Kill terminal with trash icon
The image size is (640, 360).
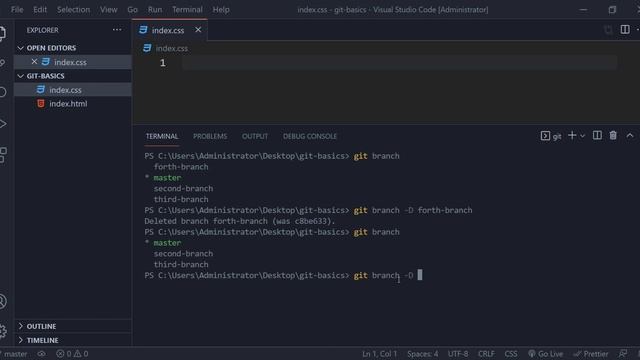613,136
